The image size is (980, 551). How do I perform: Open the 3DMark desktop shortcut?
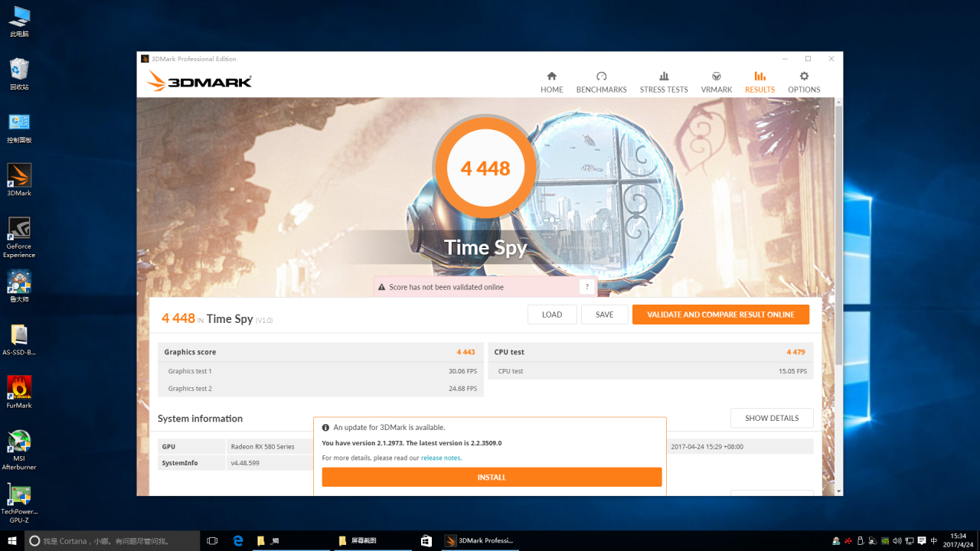(19, 181)
